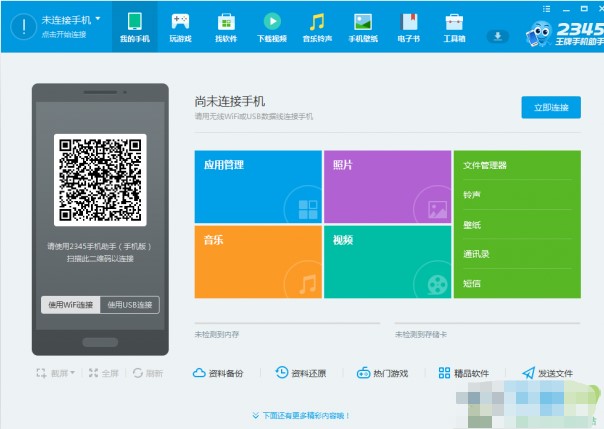Maximize the window
This screenshot has width=604, height=429.
pos(584,8)
